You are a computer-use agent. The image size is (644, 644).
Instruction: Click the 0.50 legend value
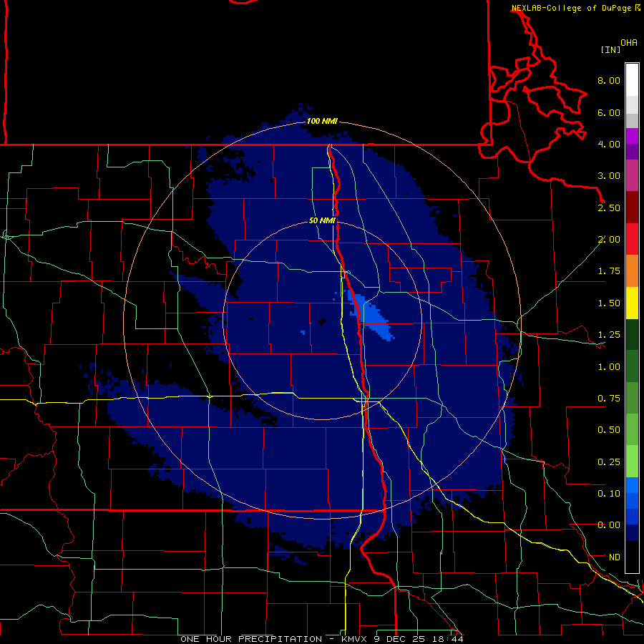pos(609,430)
